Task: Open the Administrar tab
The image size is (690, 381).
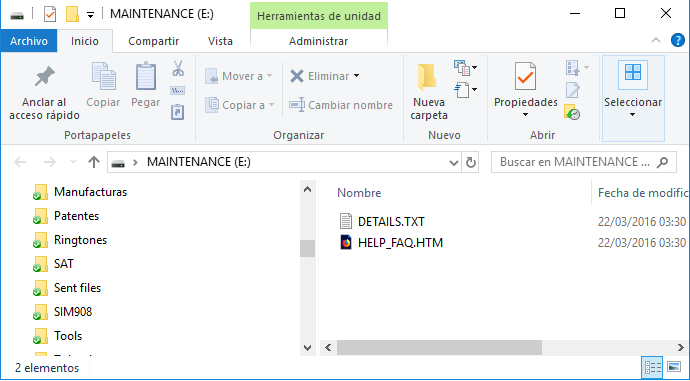Action: pyautogui.click(x=318, y=41)
